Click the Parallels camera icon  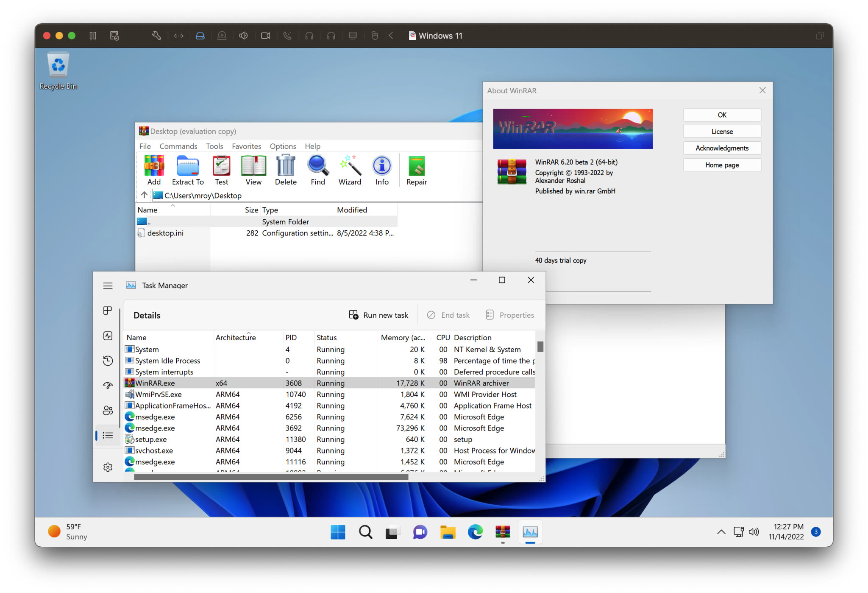265,36
